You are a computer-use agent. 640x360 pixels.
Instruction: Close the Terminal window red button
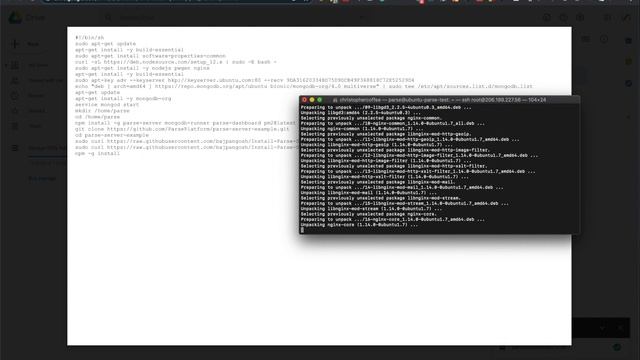coord(304,100)
